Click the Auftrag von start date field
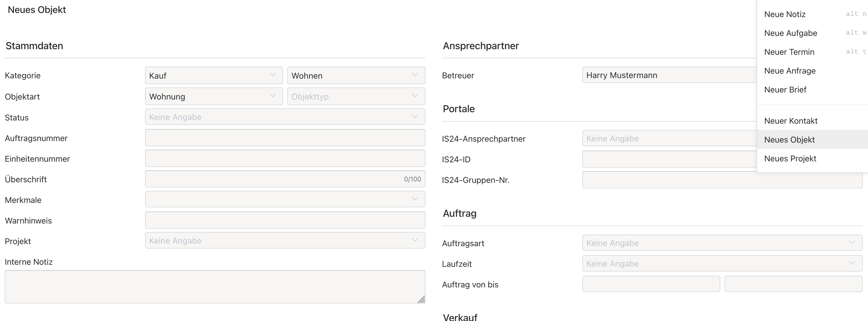Viewport: 868px width, 321px height. tap(651, 284)
